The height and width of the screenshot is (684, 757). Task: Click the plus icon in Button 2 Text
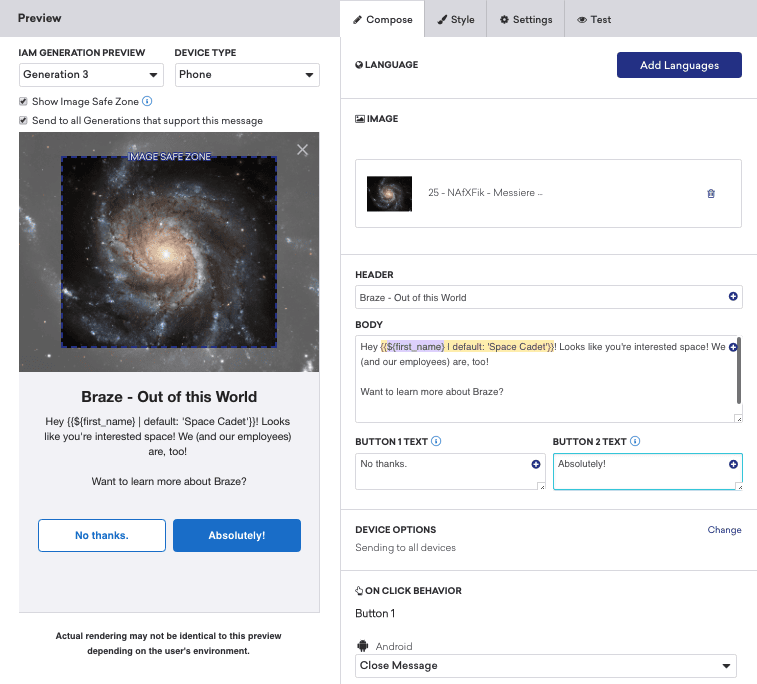coord(733,464)
